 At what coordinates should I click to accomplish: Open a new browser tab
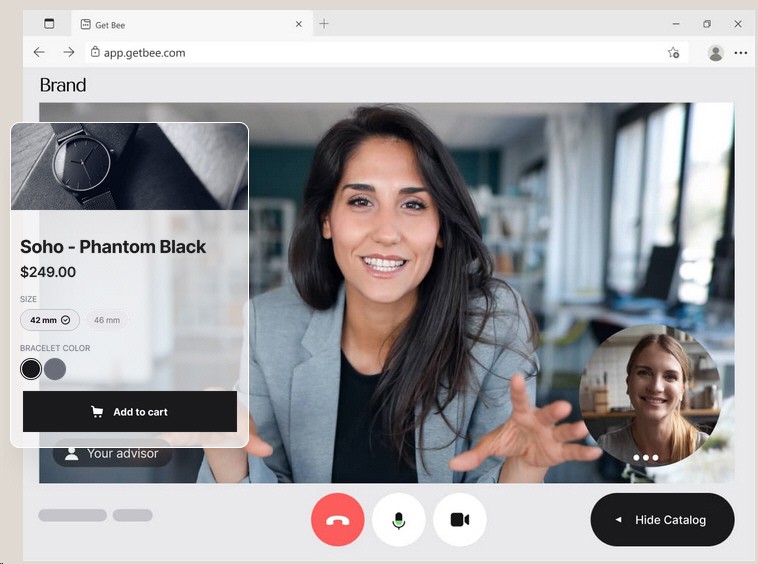click(x=324, y=24)
